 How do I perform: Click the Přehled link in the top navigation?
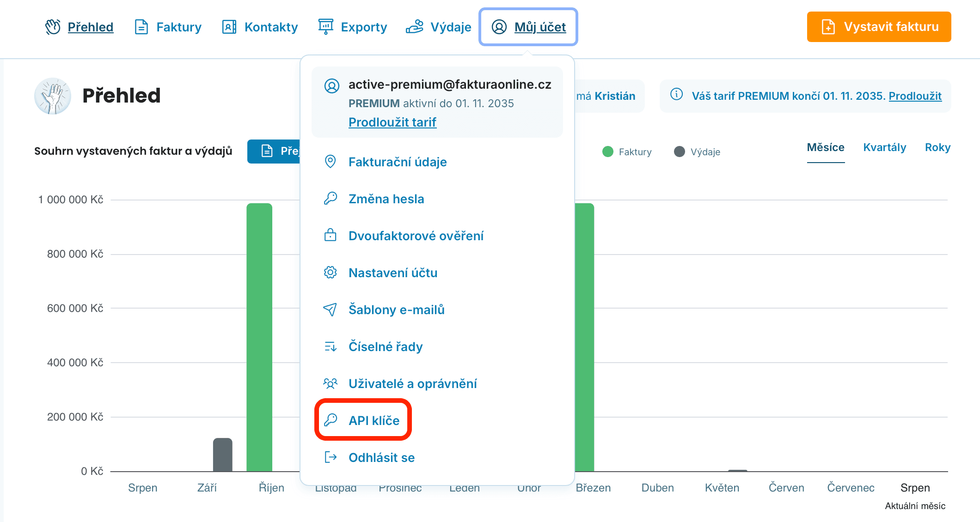click(90, 27)
